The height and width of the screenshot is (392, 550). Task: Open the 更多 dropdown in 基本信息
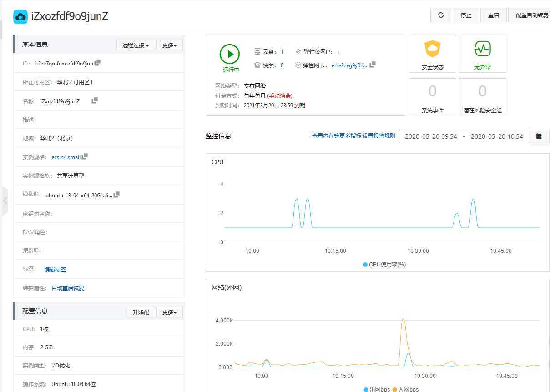click(169, 45)
